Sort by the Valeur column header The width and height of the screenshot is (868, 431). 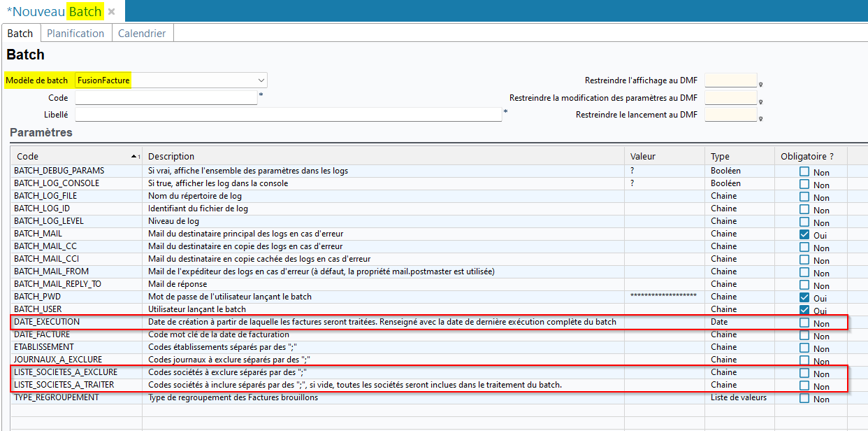point(665,156)
